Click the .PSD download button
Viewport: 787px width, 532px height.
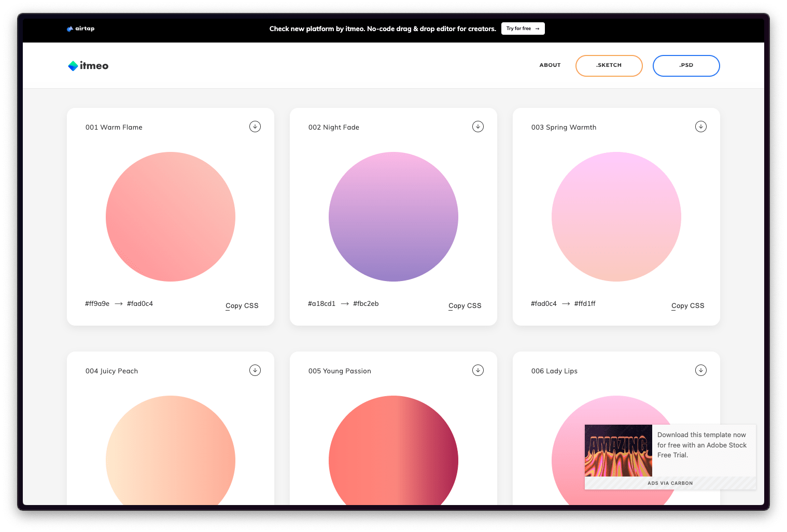(x=686, y=66)
